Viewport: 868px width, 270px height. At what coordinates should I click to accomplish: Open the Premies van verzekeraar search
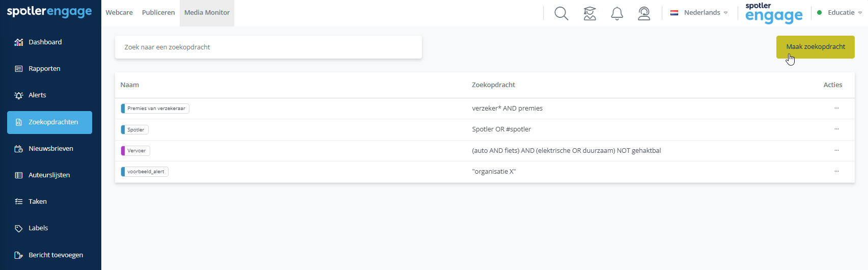[x=155, y=109]
